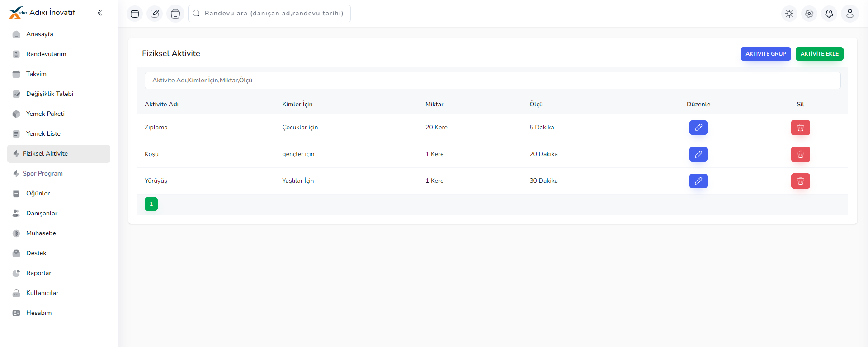Click the Fiziksel Aktivite page heading
Image resolution: width=868 pixels, height=347 pixels.
tap(171, 53)
